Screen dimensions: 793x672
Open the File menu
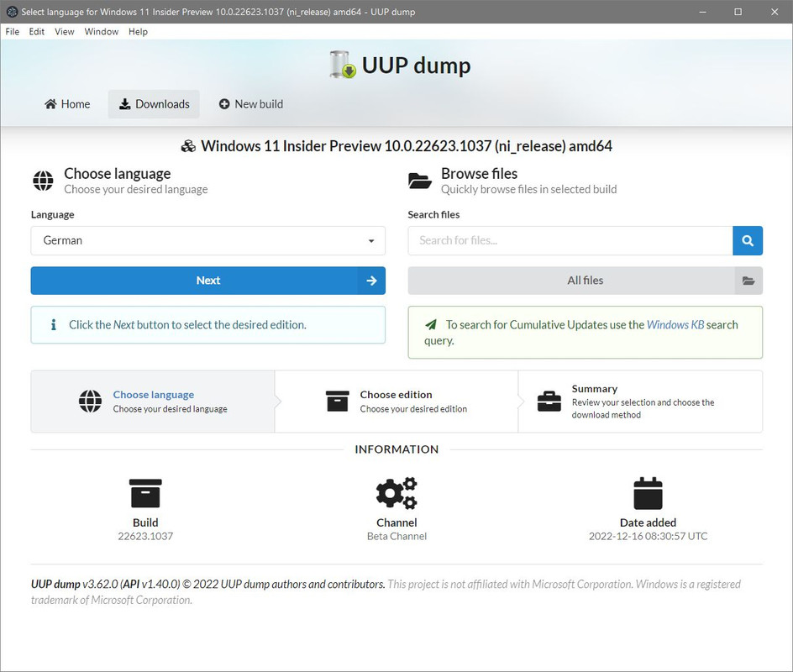pyautogui.click(x=12, y=31)
